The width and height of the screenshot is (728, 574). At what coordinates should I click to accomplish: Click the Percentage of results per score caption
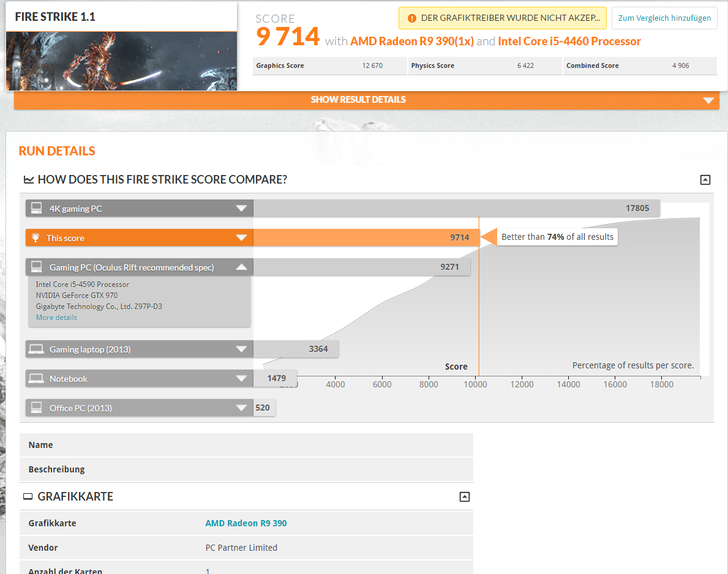pos(633,365)
